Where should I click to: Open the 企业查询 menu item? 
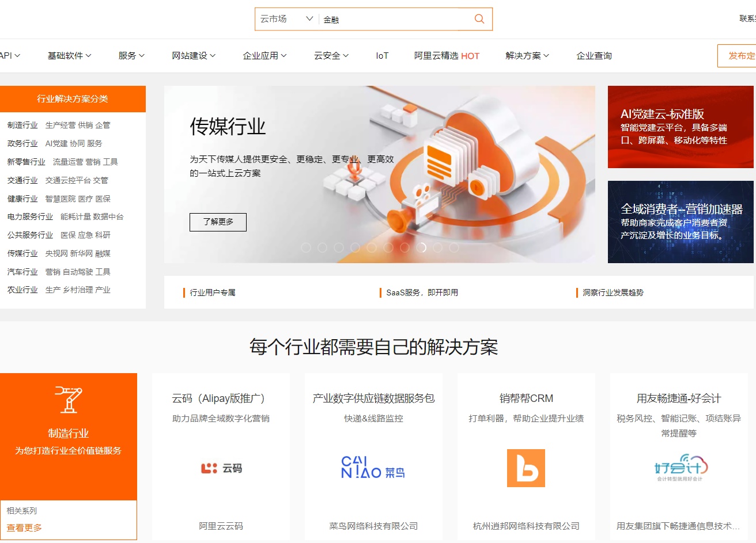click(594, 56)
